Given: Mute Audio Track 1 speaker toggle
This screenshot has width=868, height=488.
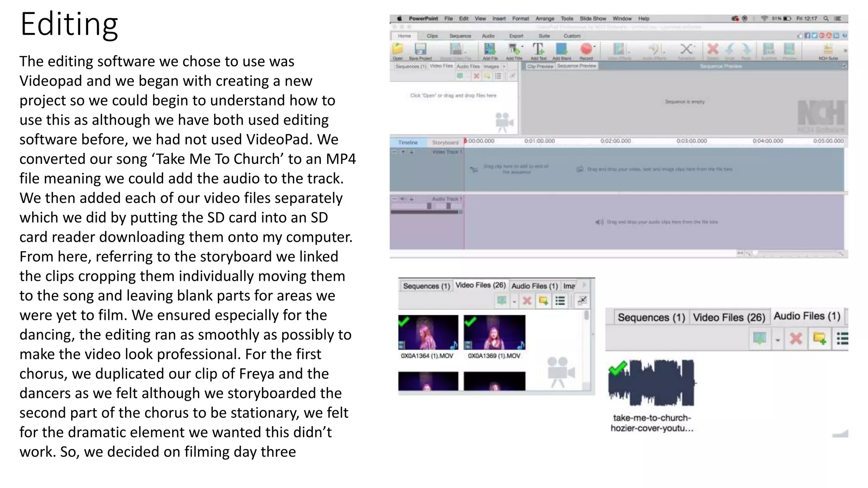Looking at the screenshot, I should pos(403,198).
